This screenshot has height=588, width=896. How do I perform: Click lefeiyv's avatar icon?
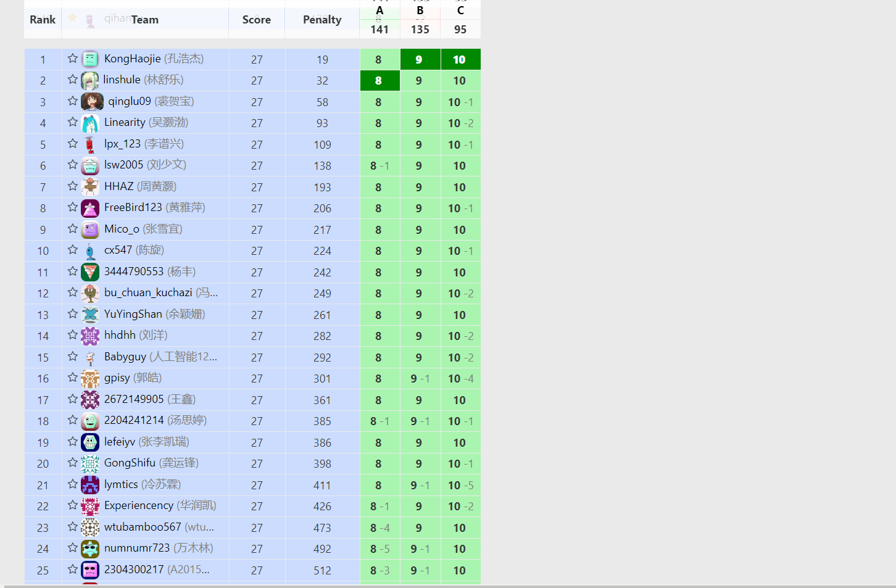[90, 442]
